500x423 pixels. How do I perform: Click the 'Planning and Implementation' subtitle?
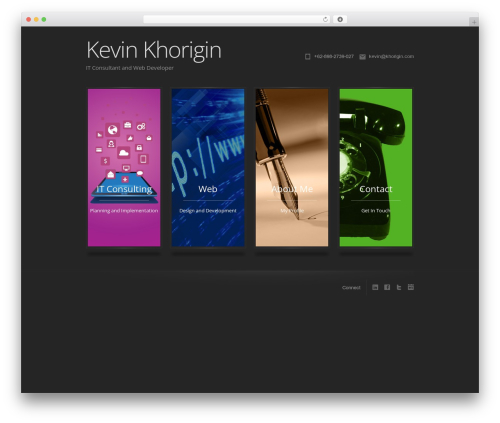(124, 211)
